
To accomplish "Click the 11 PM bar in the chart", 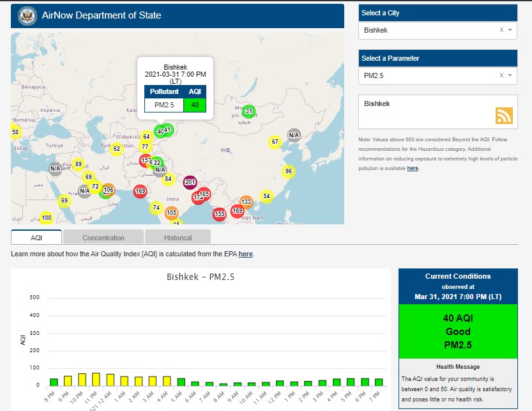I will [96, 380].
